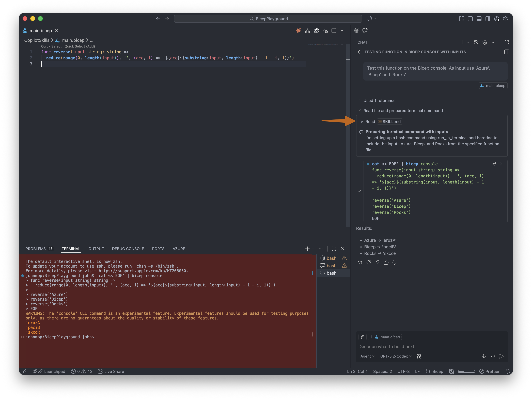Click the read aloud speaker icon

click(360, 262)
